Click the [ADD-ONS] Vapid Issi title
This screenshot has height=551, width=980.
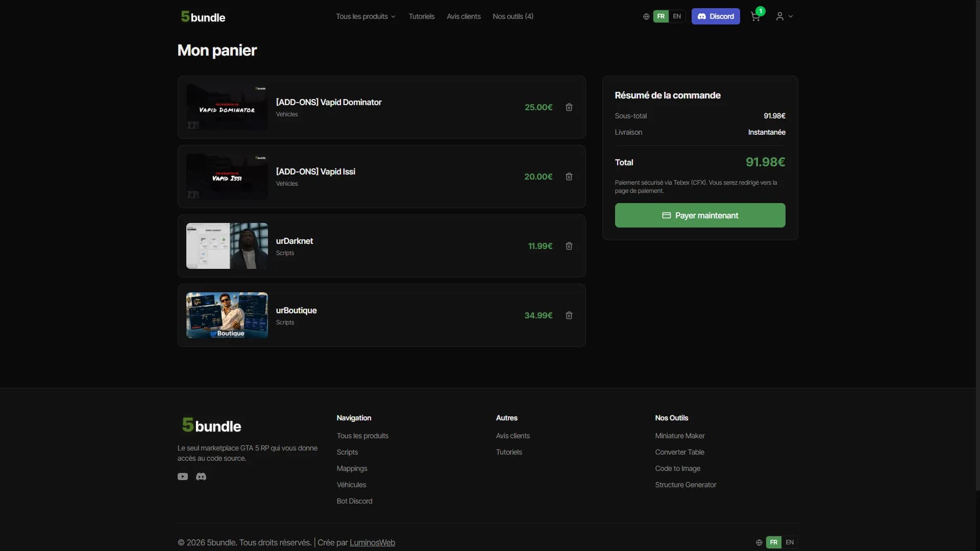(x=315, y=171)
